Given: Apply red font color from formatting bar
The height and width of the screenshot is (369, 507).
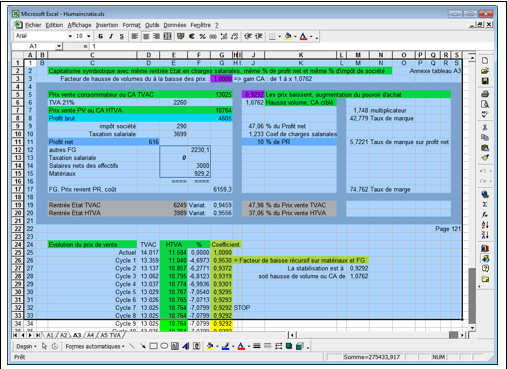Looking at the screenshot, I should pyautogui.click(x=303, y=36).
